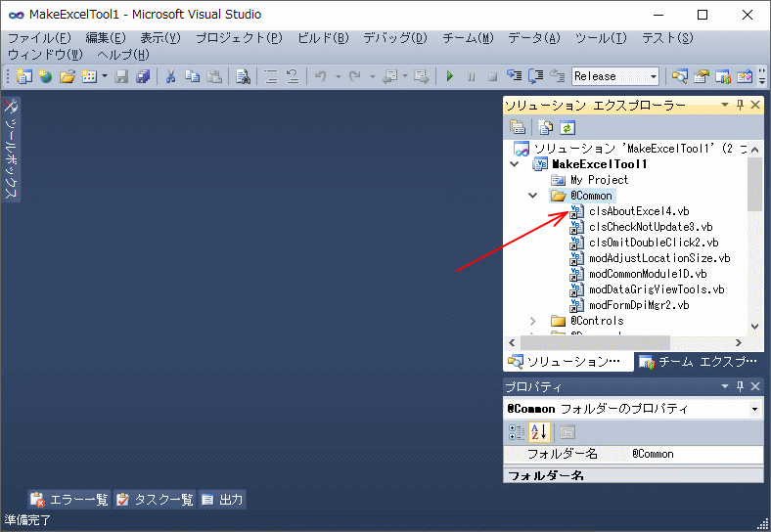The height and width of the screenshot is (532, 771).
Task: Click the Solution Explorer toolbar icon
Action: pyautogui.click(x=680, y=76)
